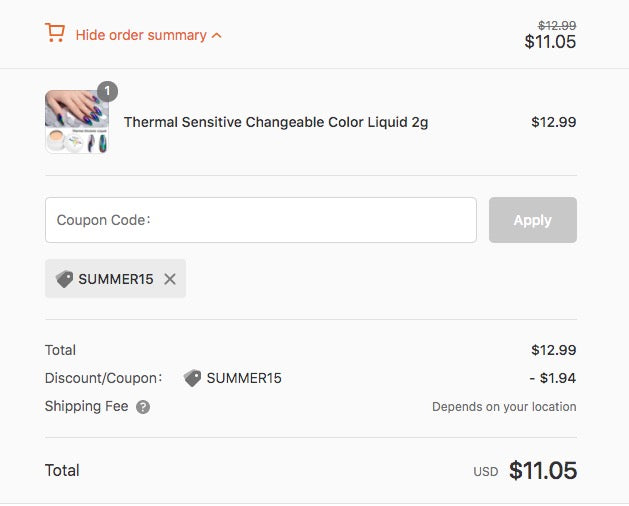This screenshot has width=629, height=506.
Task: Remove the SUMMER15 coupon with the X
Action: (x=170, y=279)
